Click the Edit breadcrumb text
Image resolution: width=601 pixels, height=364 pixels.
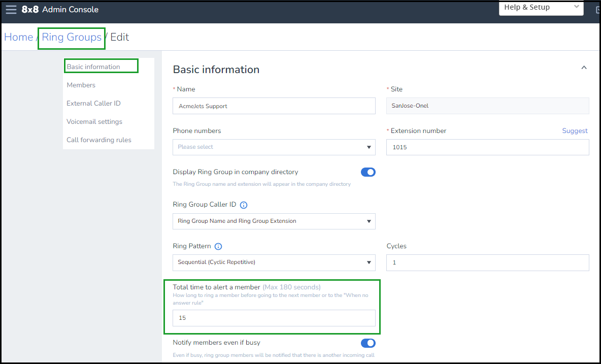[x=120, y=37]
